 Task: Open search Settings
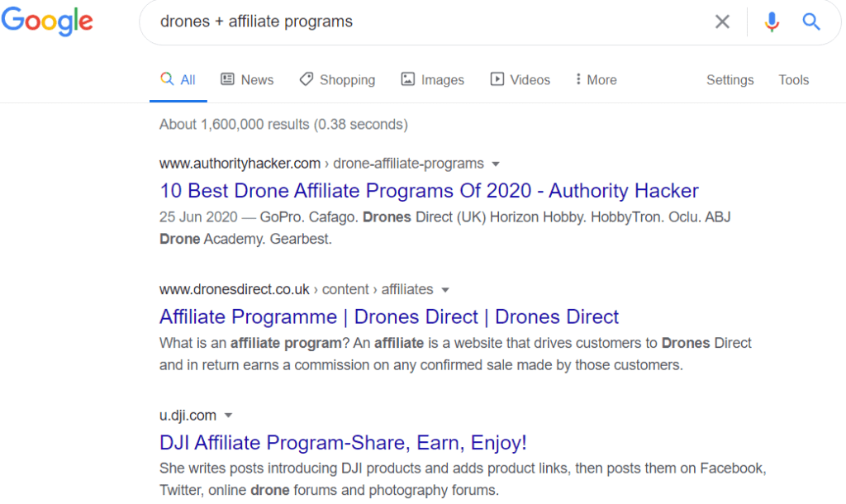730,80
